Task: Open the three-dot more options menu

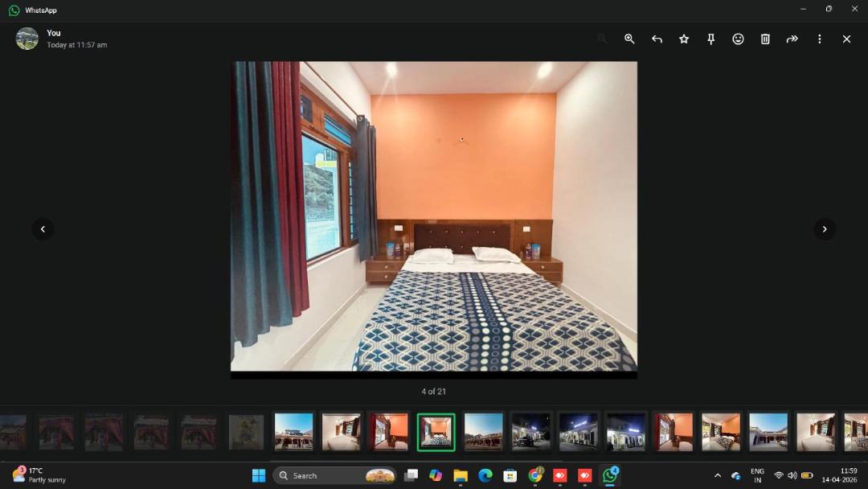Action: [819, 39]
